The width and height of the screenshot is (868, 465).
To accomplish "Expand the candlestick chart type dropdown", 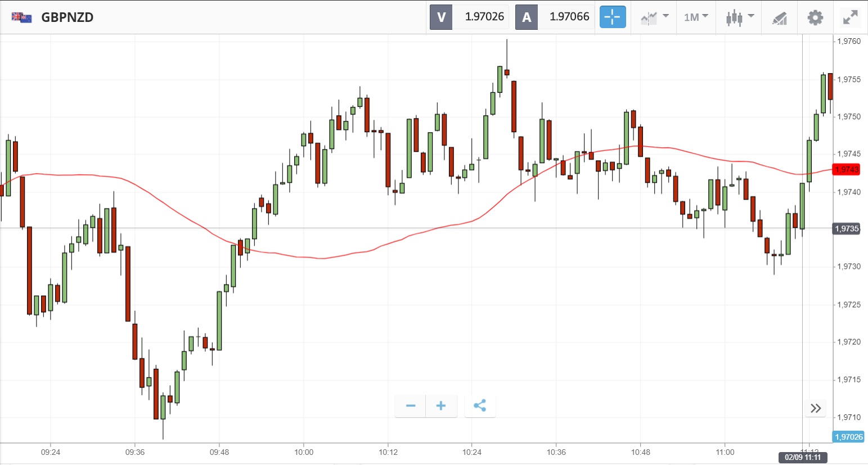I will click(x=739, y=17).
